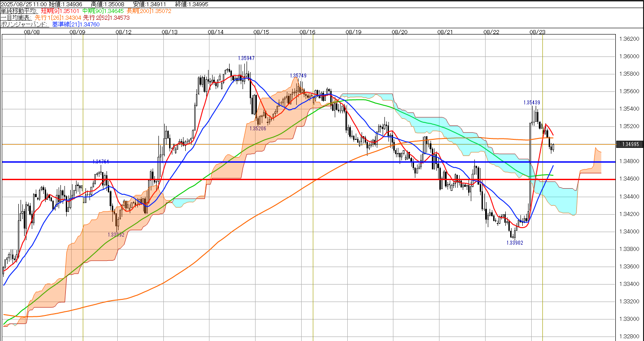Click the 先行1[26] 1.34304 value
Screen dimensions: 644x341
coord(58,17)
